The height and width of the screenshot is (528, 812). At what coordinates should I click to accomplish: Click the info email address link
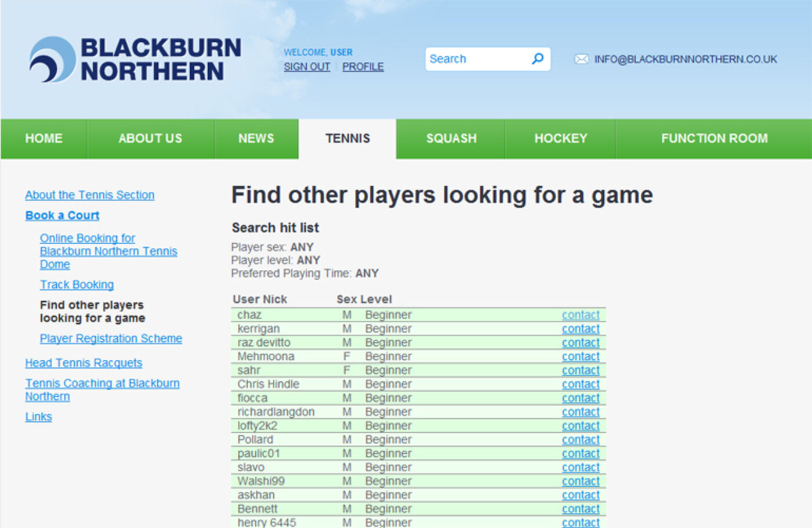point(686,59)
